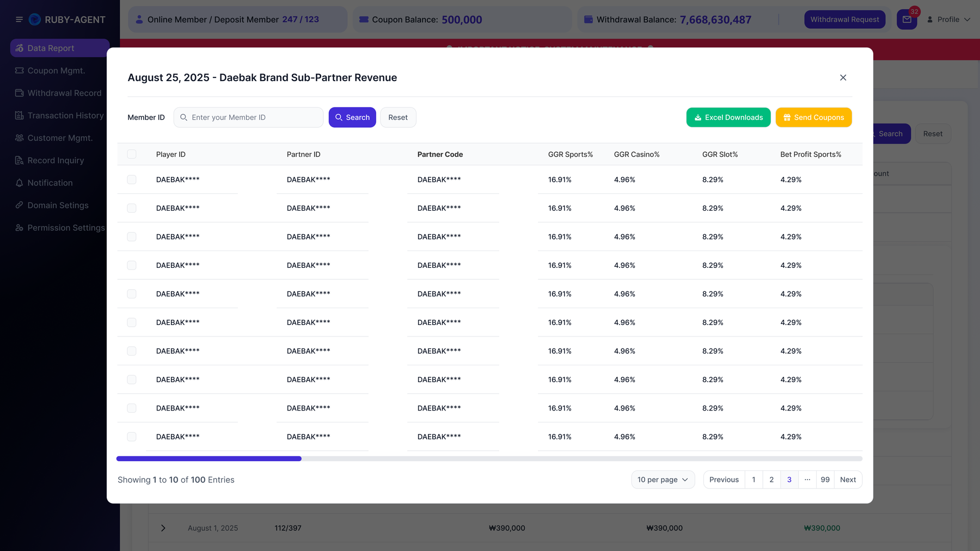The image size is (980, 551).
Task: Toggle the hamburger sidebar menu icon
Action: click(x=19, y=20)
